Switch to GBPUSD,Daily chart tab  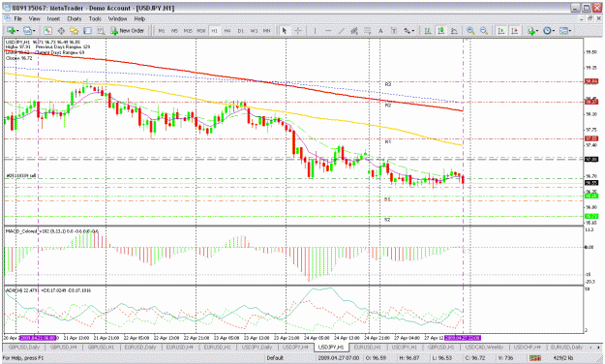tap(24, 347)
